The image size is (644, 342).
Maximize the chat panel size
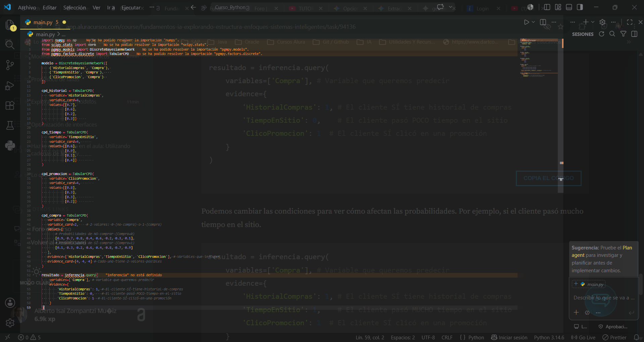[630, 22]
